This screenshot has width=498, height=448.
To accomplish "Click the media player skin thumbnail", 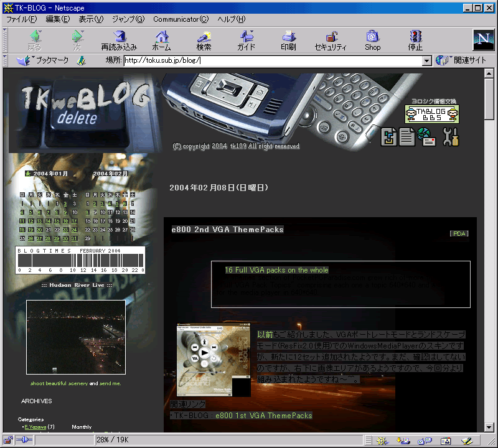I will coord(214,360).
